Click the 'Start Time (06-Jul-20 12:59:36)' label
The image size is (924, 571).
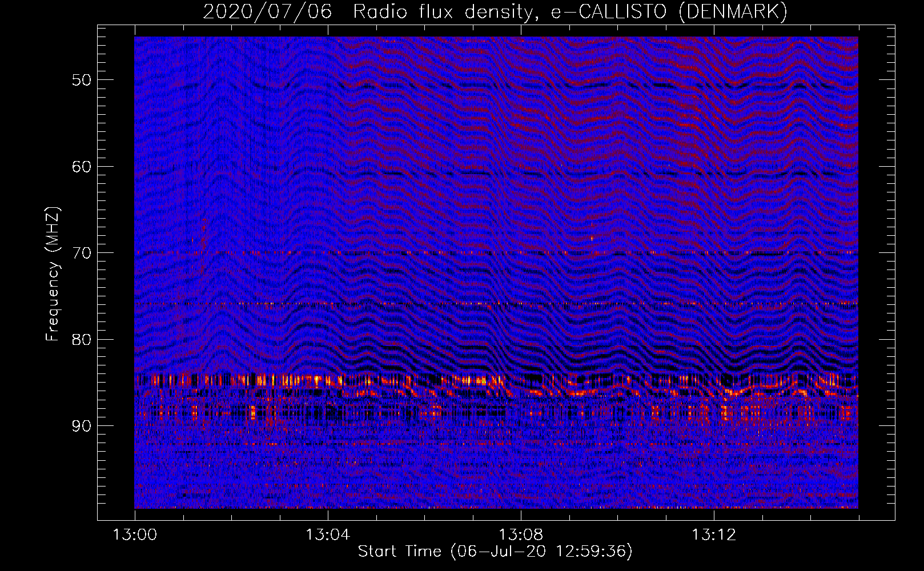pyautogui.click(x=495, y=552)
